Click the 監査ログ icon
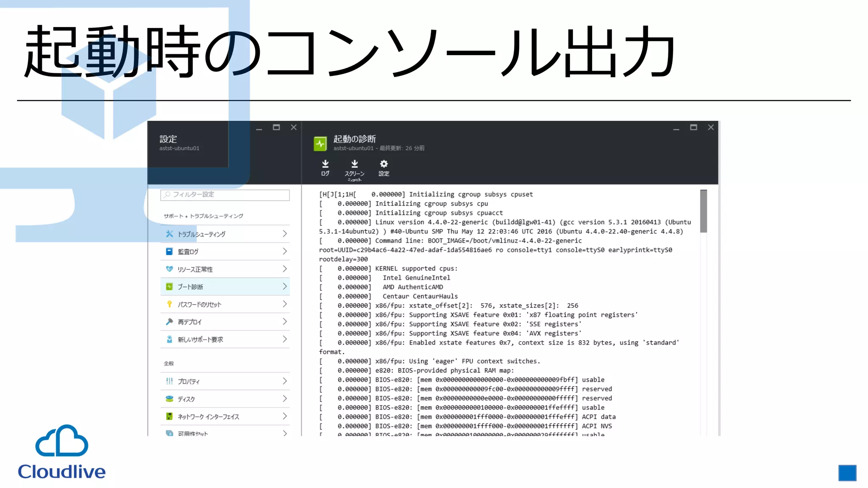868x488 pixels. click(x=170, y=252)
